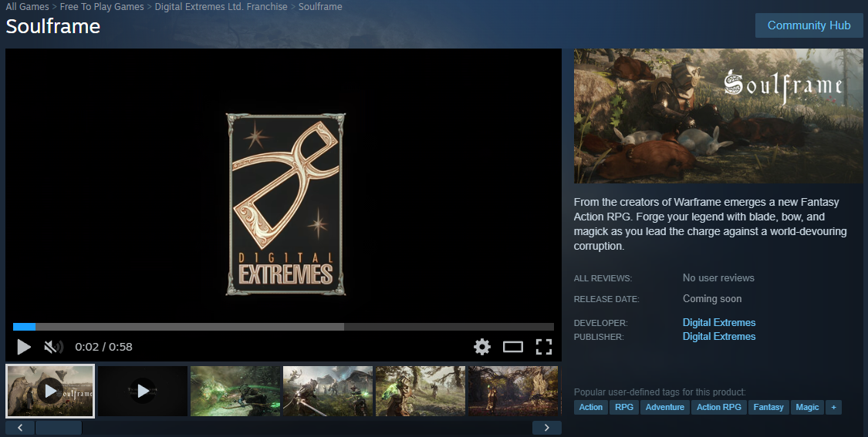Open Digital Extremes publisher link
868x437 pixels.
click(x=718, y=336)
